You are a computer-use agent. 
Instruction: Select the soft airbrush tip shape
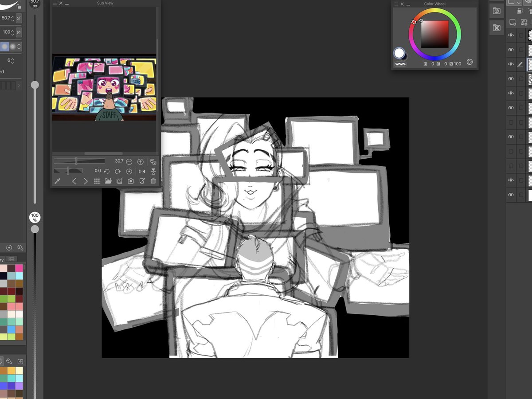[13, 47]
